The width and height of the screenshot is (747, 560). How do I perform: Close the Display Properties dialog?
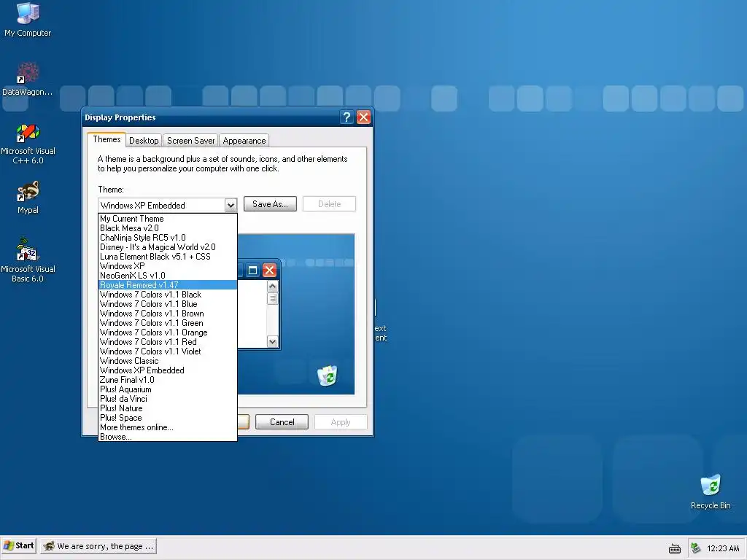pos(363,117)
